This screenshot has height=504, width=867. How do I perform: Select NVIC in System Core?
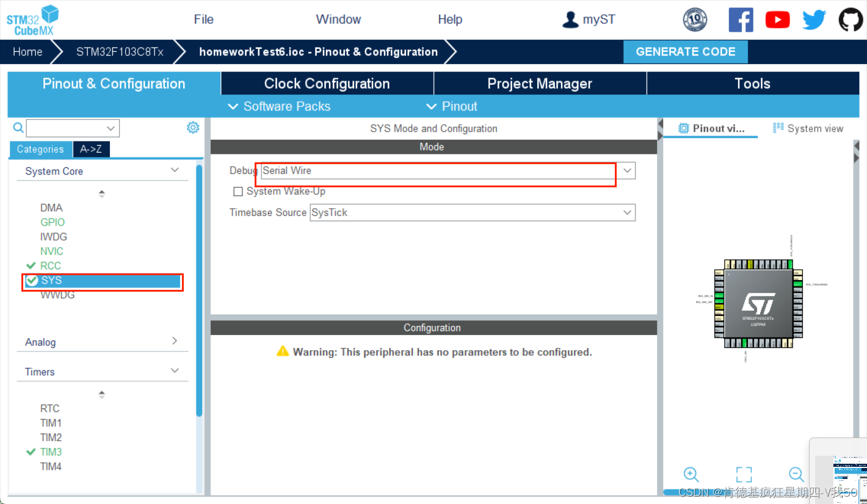(x=52, y=251)
